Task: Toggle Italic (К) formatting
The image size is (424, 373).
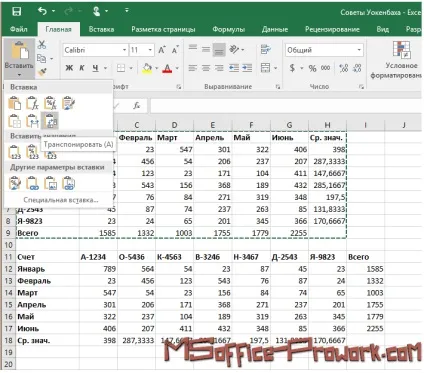Action: (x=82, y=68)
